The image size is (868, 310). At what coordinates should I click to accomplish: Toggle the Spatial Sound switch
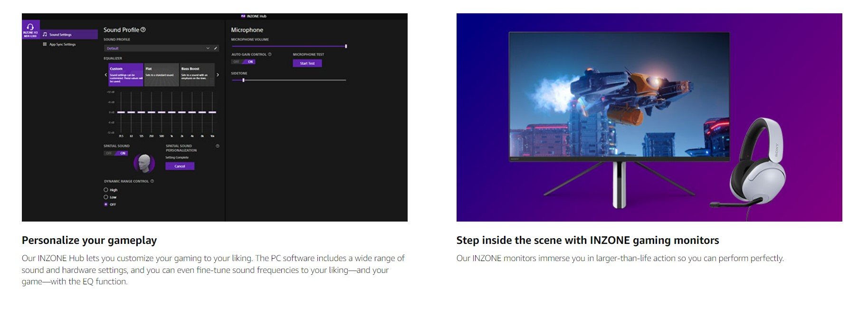116,153
